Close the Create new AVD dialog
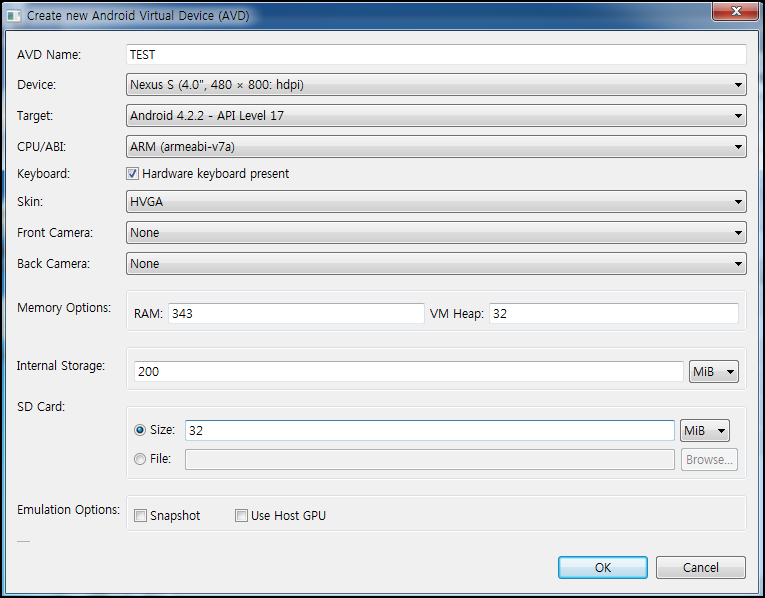The height and width of the screenshot is (598, 765). [735, 11]
